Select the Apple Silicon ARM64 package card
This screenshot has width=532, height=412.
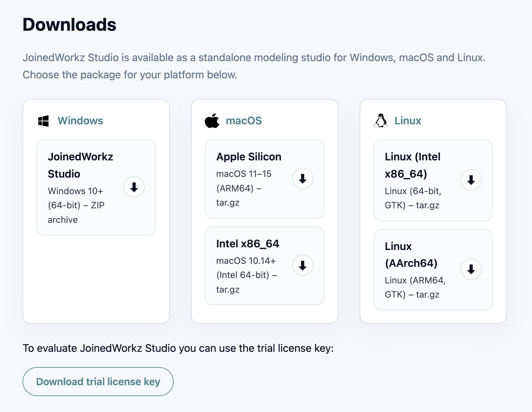265,179
